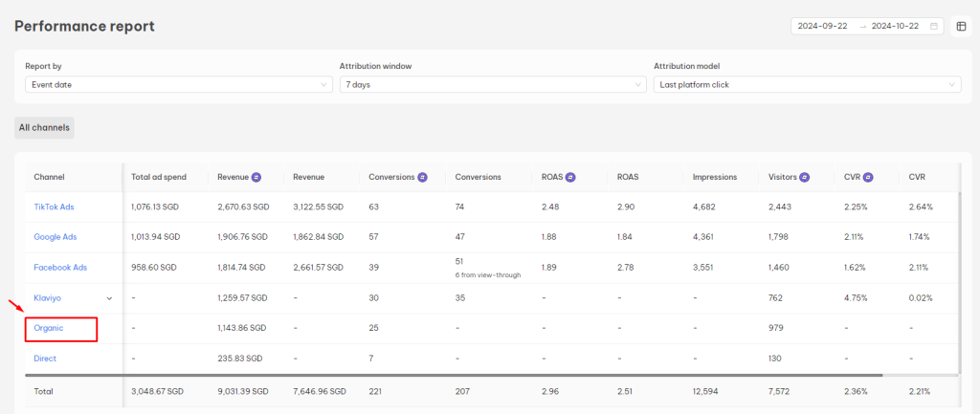The width and height of the screenshot is (980, 414).
Task: Select the All channels tab
Action: pyautogui.click(x=45, y=127)
